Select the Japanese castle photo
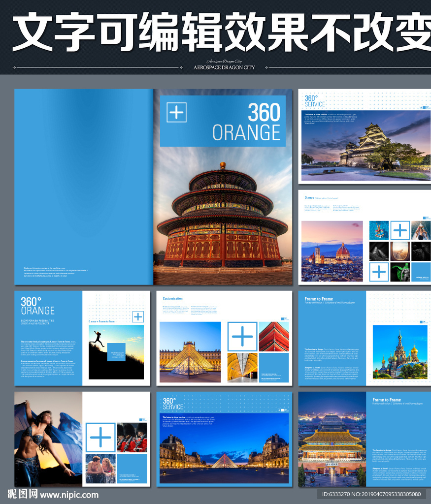Viewport: 431px width, 504px height. click(x=366, y=146)
